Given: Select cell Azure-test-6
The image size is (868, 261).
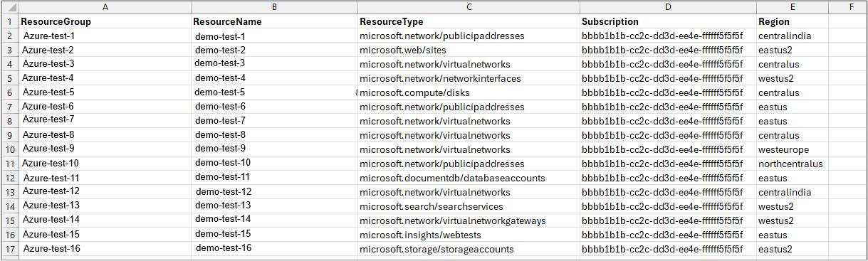Looking at the screenshot, I should point(105,107).
